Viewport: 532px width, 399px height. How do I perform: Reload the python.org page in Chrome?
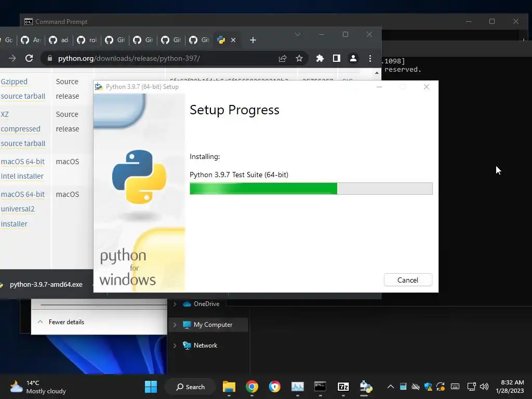pos(29,58)
